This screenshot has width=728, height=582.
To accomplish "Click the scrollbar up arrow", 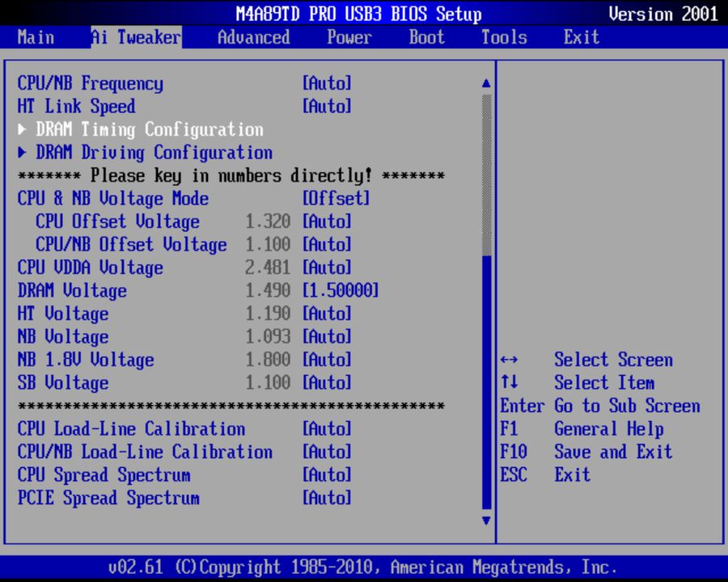I will tap(485, 81).
